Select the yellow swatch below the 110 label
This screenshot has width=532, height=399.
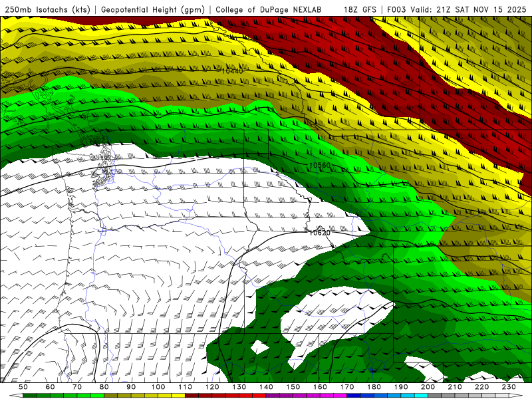(178, 396)
